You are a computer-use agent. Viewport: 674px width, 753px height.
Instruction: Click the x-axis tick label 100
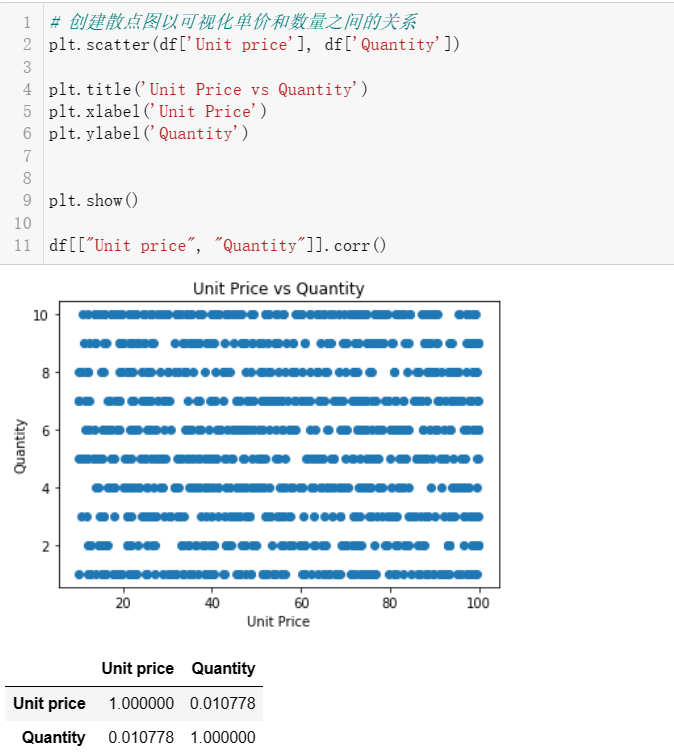tap(479, 602)
